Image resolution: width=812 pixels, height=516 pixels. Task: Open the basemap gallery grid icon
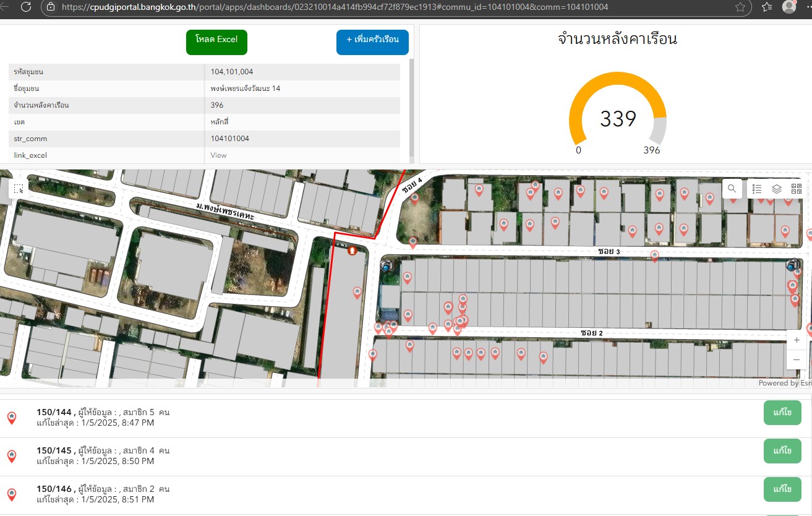(796, 189)
